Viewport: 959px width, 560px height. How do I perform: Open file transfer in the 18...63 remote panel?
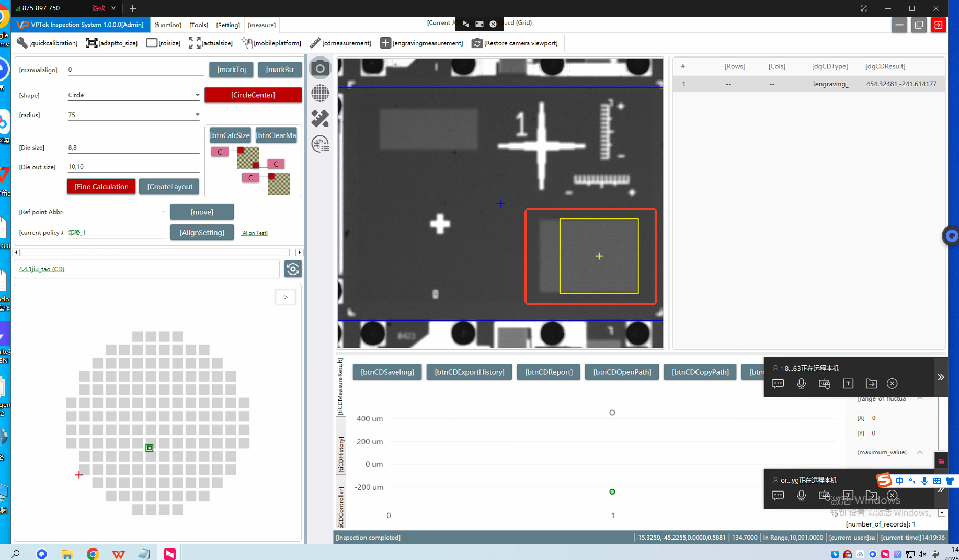871,383
